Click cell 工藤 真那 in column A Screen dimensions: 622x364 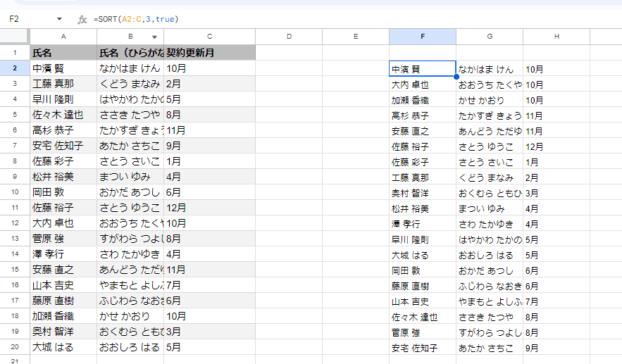tap(63, 84)
